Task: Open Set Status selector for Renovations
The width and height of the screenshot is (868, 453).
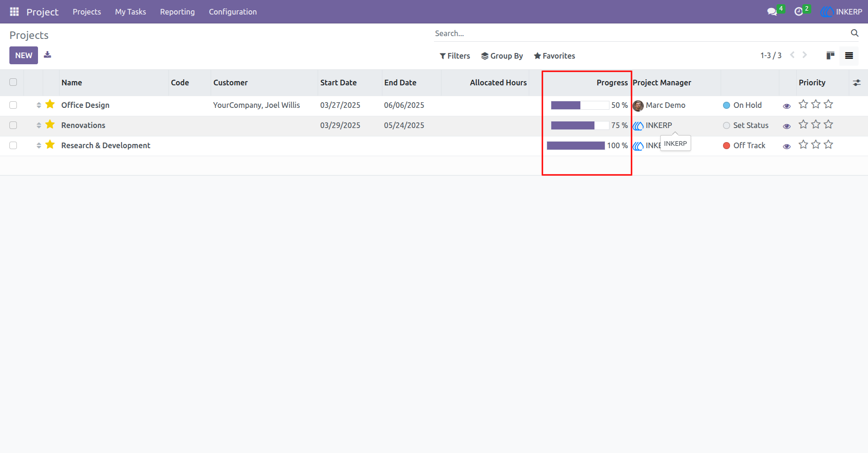Action: pos(746,125)
